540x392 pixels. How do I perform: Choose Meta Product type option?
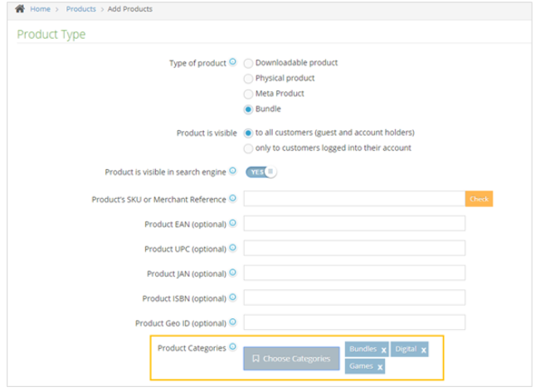pyautogui.click(x=248, y=94)
